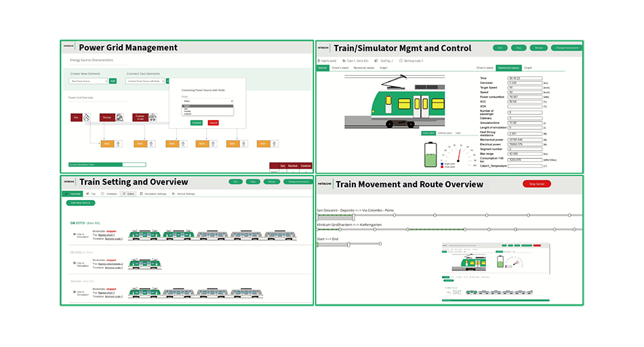Click Reload in Train Setting and Overview panel
Screen dimensions: 644x347
[271, 182]
